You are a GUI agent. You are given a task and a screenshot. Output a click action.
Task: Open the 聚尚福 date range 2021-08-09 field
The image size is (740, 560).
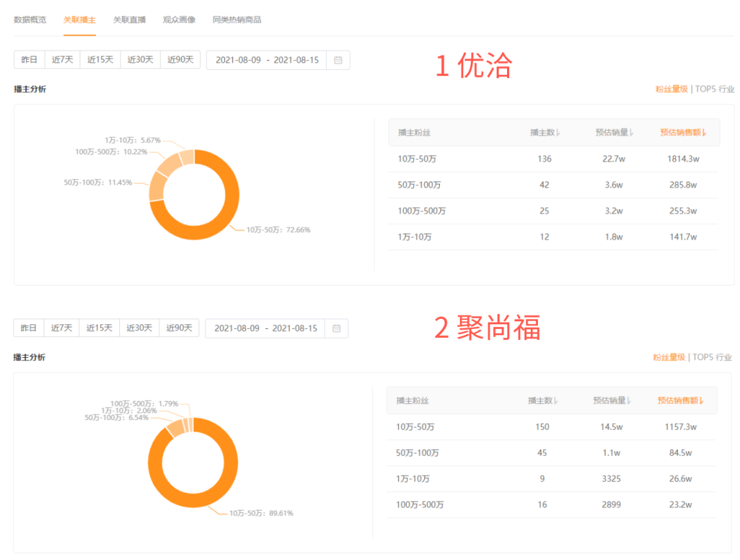click(x=236, y=328)
